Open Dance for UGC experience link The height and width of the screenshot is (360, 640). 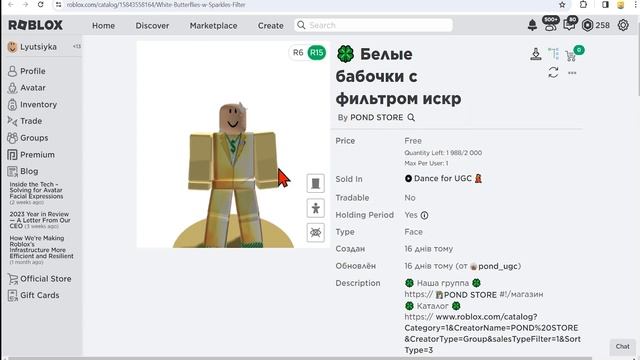click(x=443, y=178)
